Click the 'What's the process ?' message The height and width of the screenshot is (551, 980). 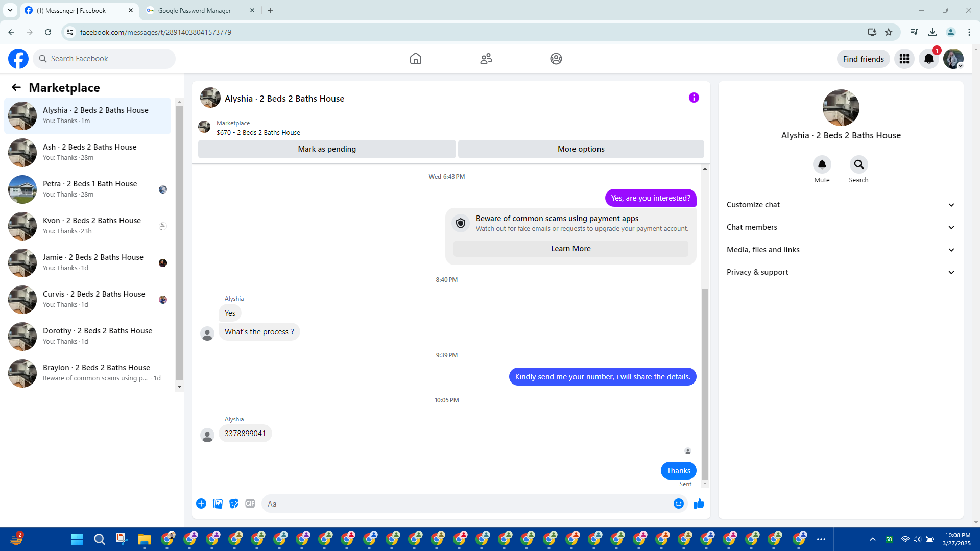click(259, 332)
